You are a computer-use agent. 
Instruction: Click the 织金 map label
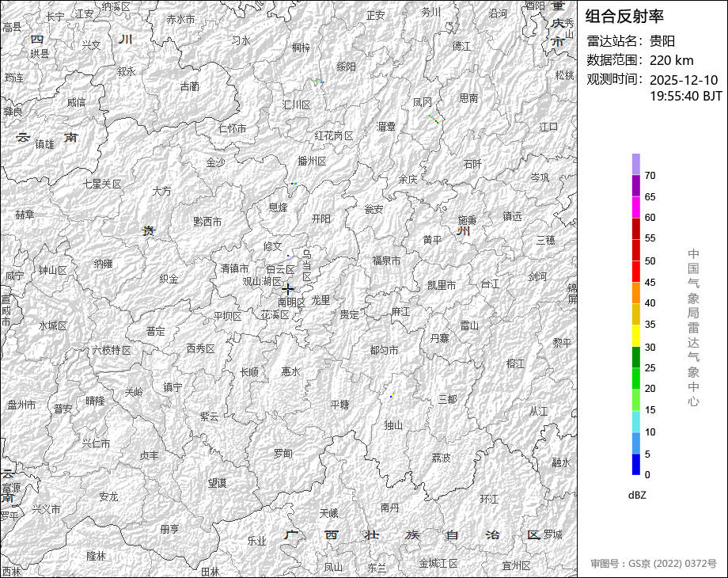click(x=169, y=279)
